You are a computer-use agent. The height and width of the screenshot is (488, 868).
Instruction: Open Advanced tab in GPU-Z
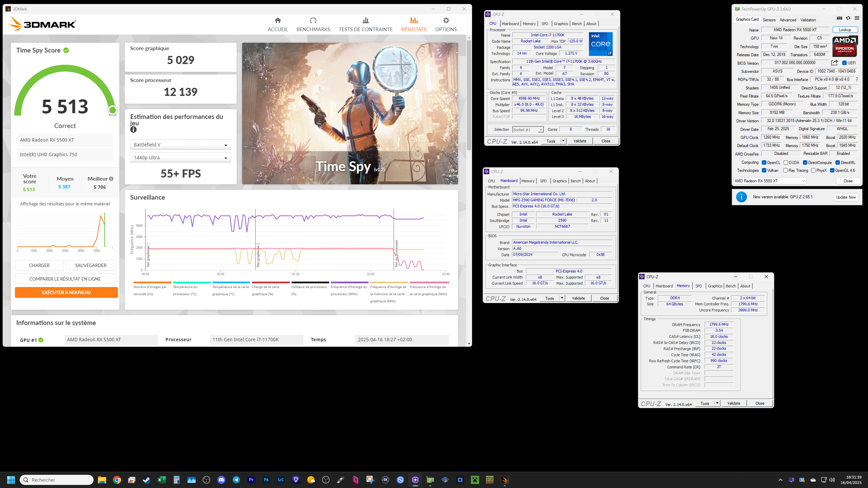(788, 20)
